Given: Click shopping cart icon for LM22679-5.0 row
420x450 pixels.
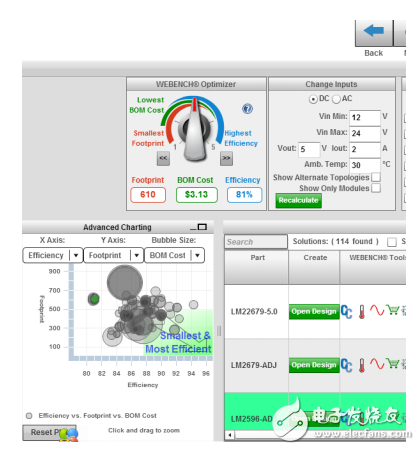Looking at the screenshot, I should point(392,310).
